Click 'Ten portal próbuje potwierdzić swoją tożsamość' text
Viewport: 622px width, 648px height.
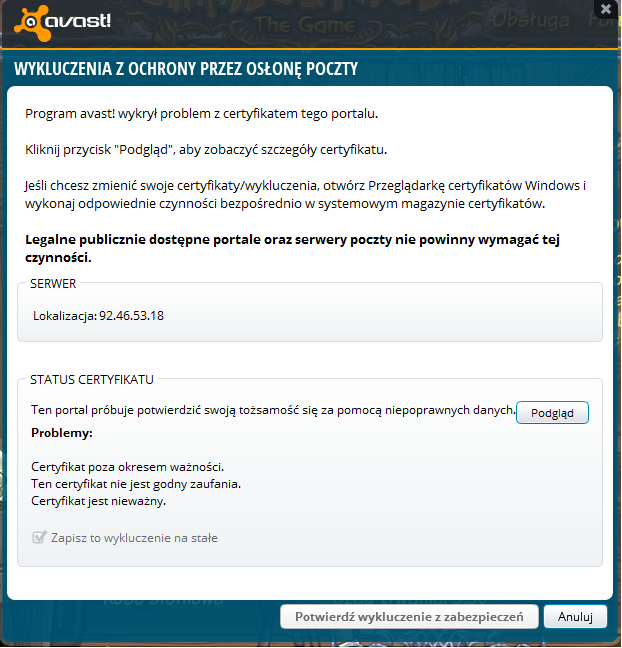coord(273,410)
